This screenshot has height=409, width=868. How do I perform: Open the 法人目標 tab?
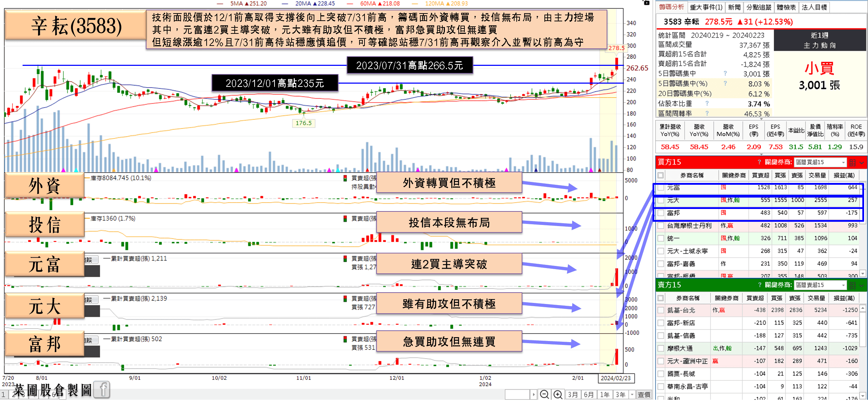814,7
